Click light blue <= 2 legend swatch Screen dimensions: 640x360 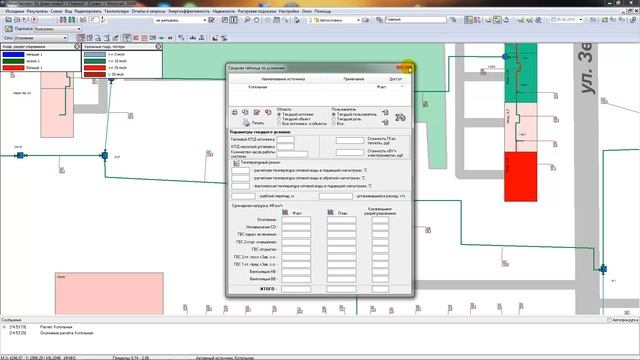pyautogui.click(x=95, y=54)
